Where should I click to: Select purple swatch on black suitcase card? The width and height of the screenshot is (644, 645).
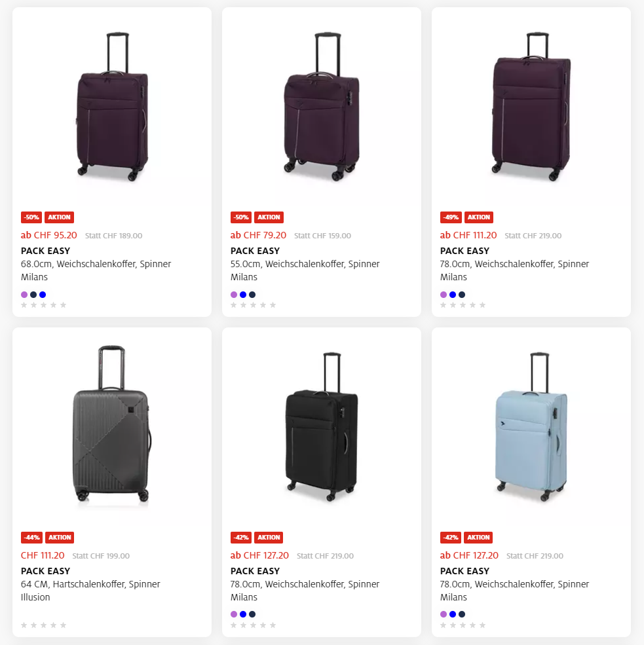click(234, 614)
